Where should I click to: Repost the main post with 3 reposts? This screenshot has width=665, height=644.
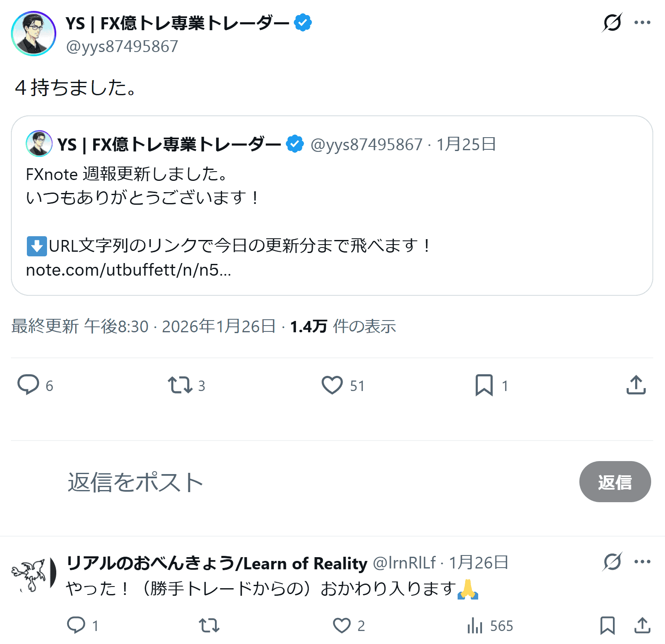click(180, 385)
